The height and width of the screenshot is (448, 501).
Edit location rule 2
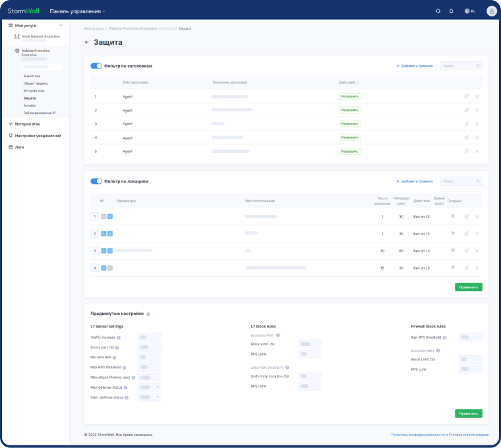[467, 234]
